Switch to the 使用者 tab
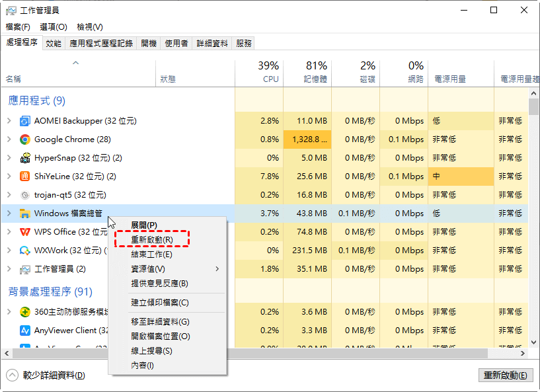 176,44
